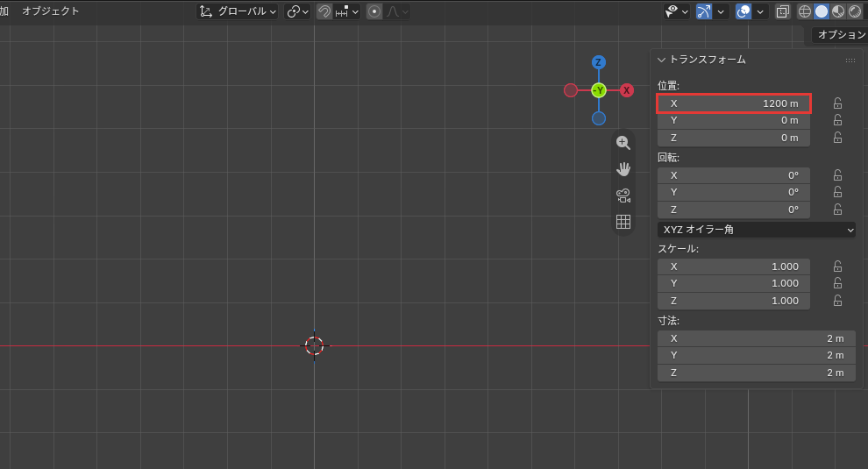
Task: Click the panel drag grip dots
Action: tap(850, 60)
